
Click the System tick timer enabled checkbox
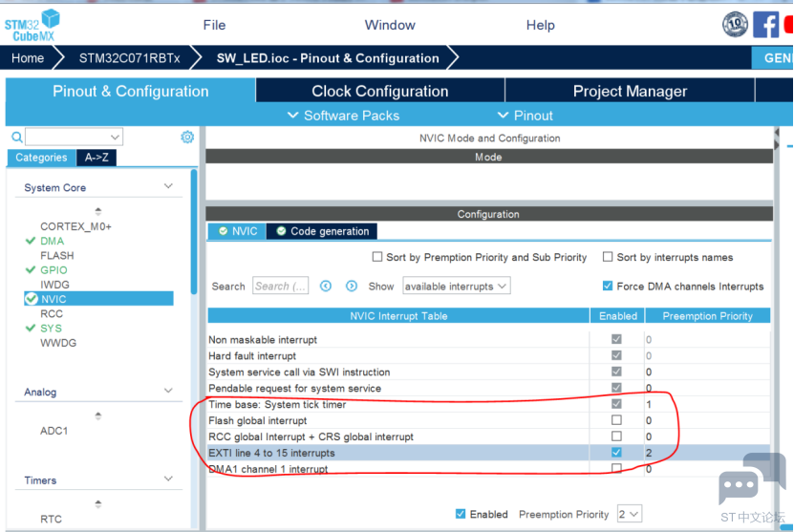pos(616,404)
